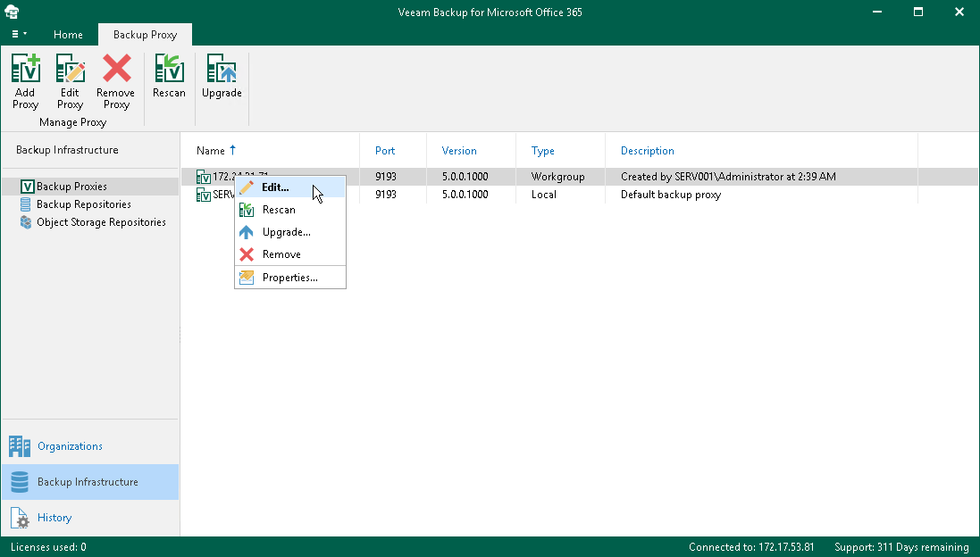Click the Properties icon in context menu
The width and height of the screenshot is (980, 557).
247,278
